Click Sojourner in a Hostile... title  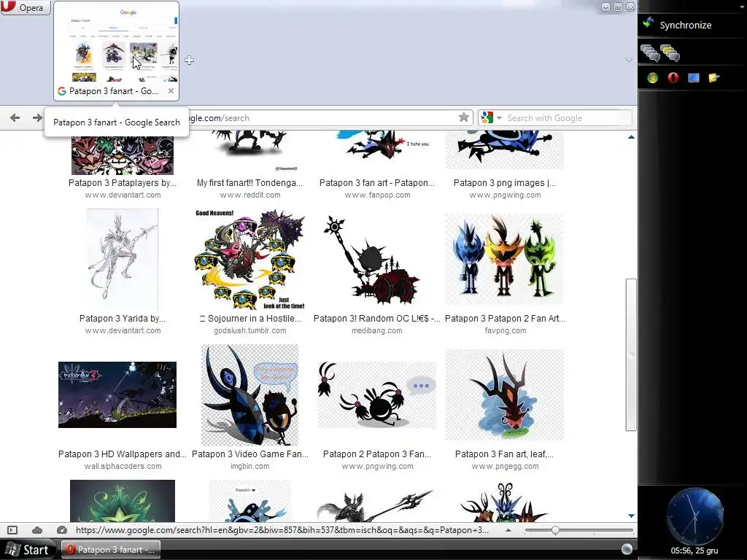pos(249,319)
